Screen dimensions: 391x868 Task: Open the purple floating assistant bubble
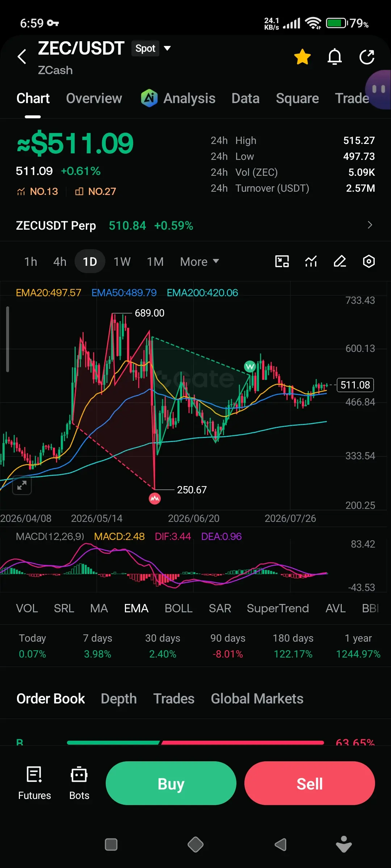point(379,89)
